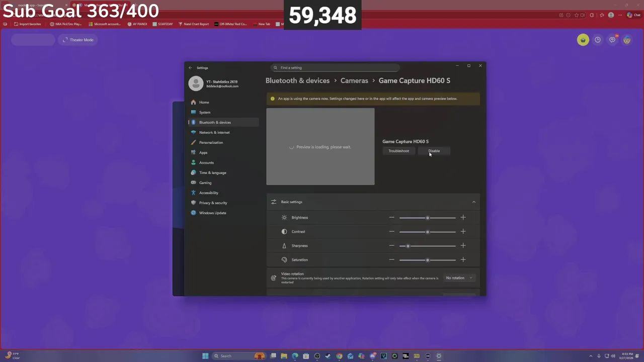
Task: Open OBS Studio from the taskbar
Action: [x=317, y=356]
